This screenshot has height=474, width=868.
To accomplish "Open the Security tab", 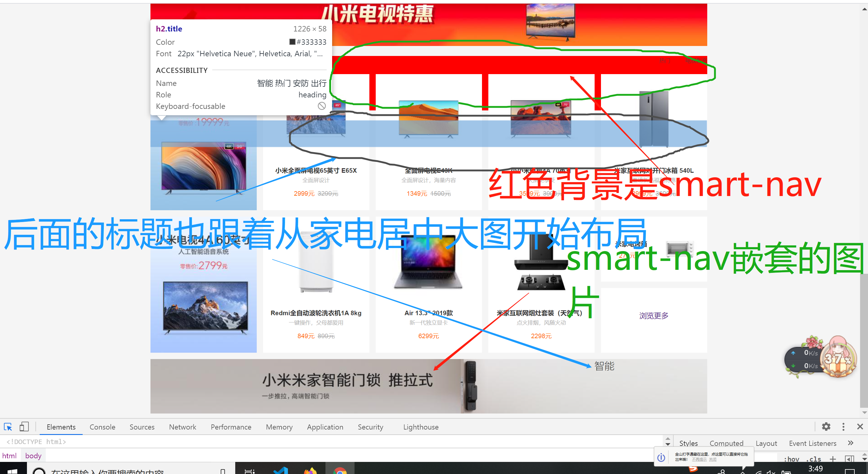I will (371, 427).
